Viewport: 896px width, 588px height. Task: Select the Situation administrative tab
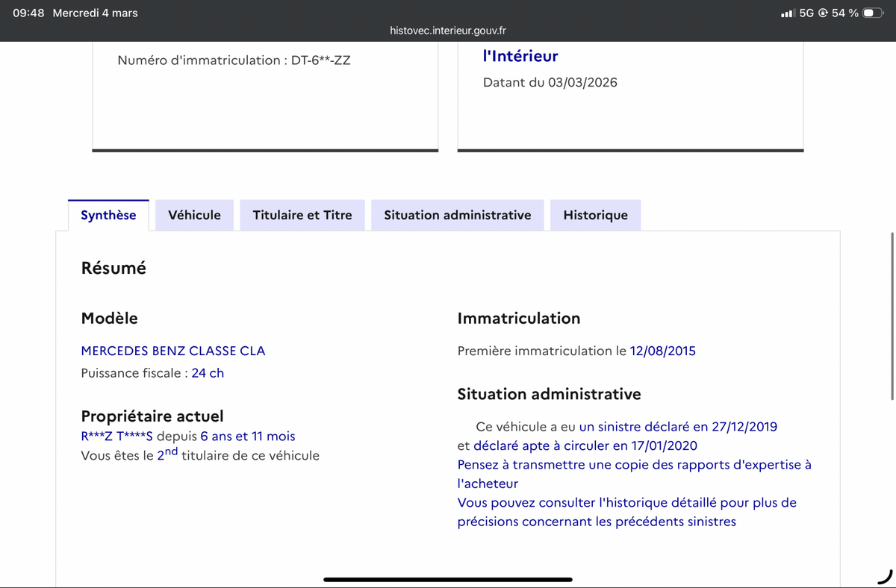pos(458,215)
